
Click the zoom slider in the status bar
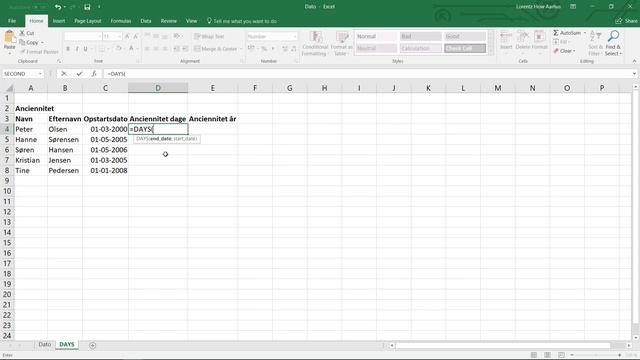click(596, 355)
